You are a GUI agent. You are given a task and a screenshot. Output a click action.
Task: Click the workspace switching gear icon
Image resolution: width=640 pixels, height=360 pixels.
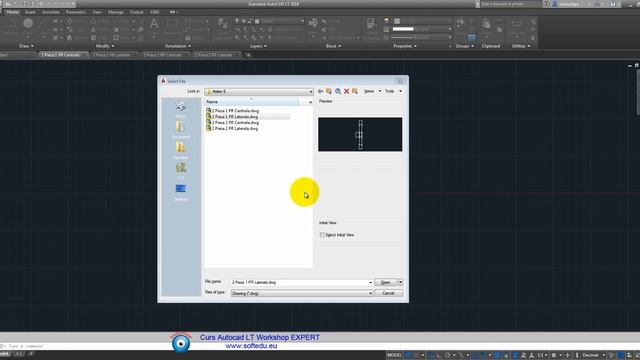[x=554, y=355]
